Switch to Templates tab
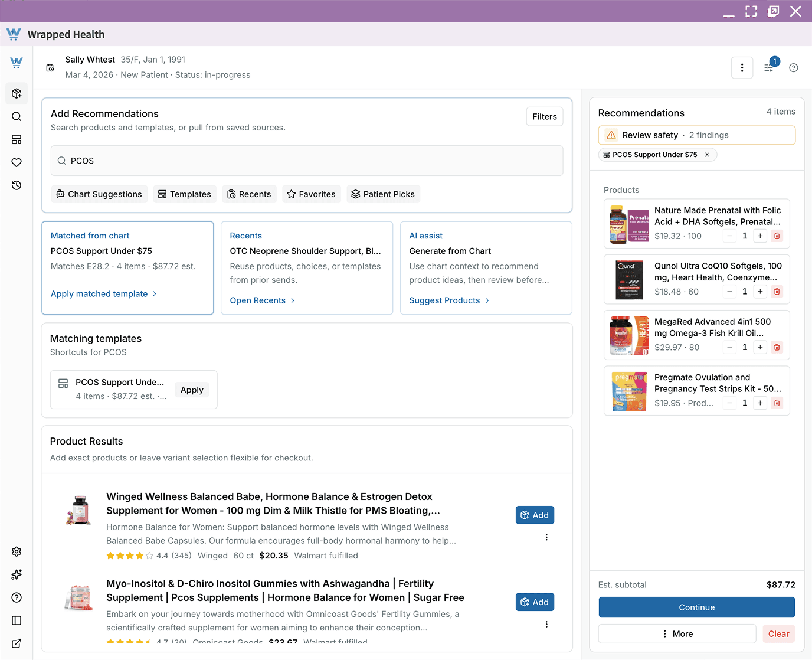 (x=185, y=194)
